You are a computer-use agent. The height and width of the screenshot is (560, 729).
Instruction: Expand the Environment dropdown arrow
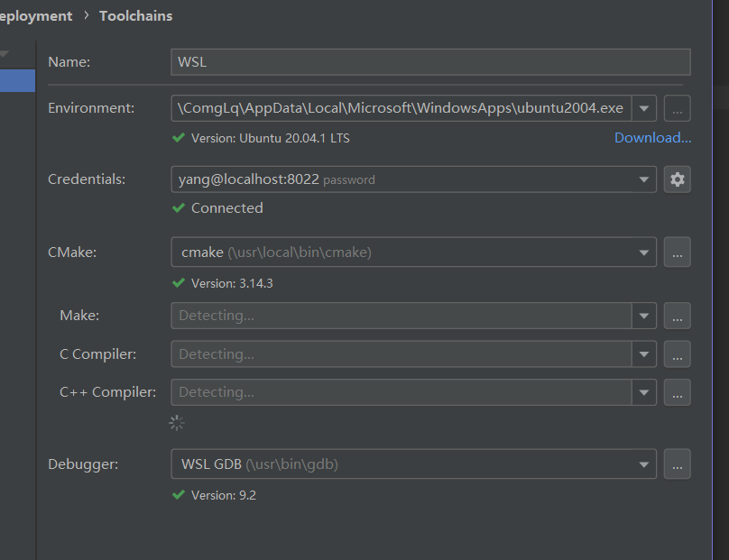[644, 108]
